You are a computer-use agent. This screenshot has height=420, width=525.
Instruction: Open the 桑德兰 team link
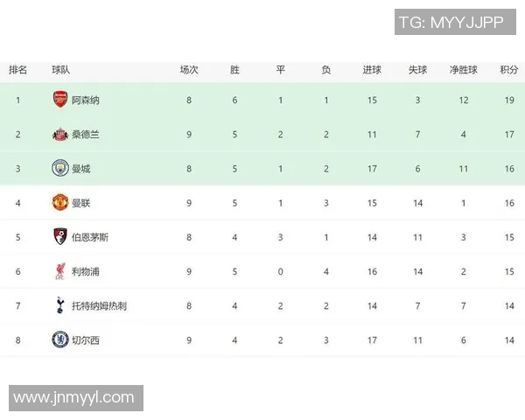coord(86,134)
